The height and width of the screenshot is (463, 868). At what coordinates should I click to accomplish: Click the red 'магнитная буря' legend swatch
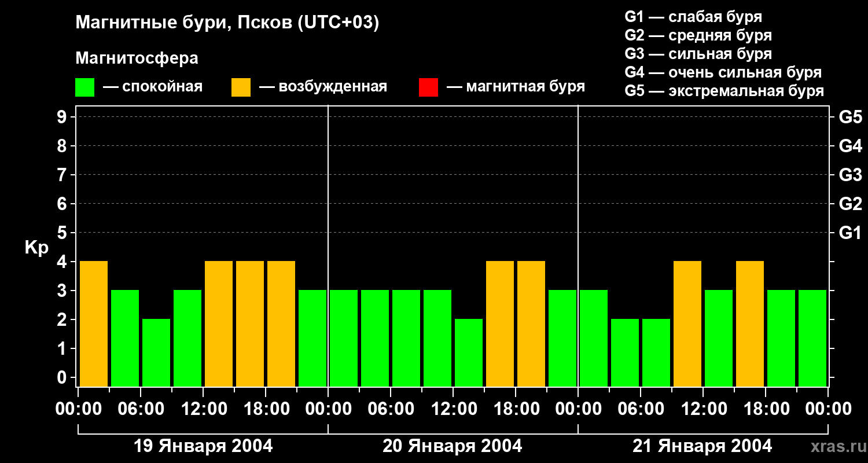[428, 87]
